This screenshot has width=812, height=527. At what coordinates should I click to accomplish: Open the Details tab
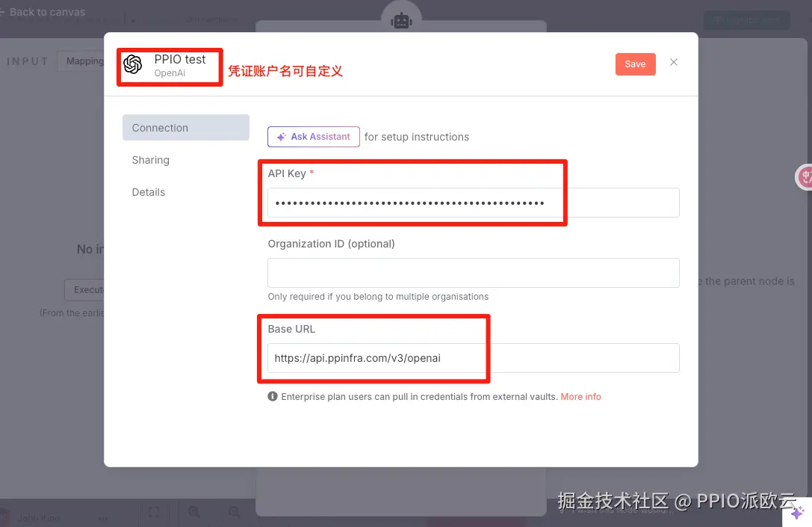point(149,192)
